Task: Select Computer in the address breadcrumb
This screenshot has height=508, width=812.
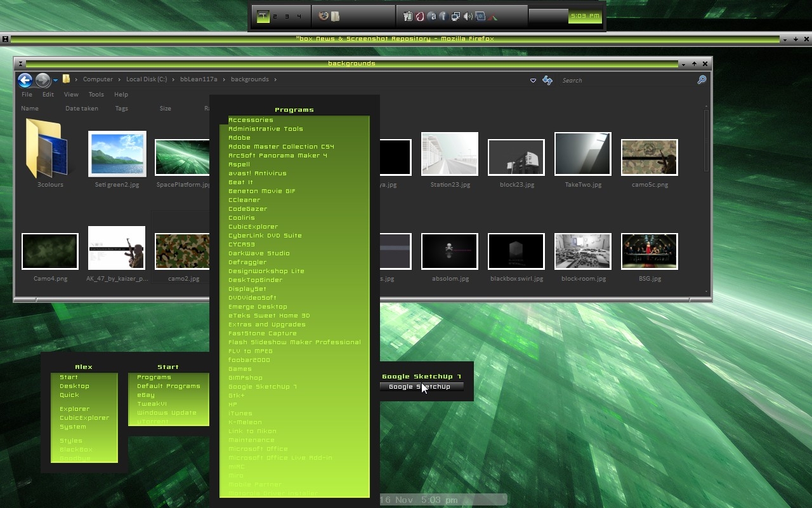Action: [98, 79]
